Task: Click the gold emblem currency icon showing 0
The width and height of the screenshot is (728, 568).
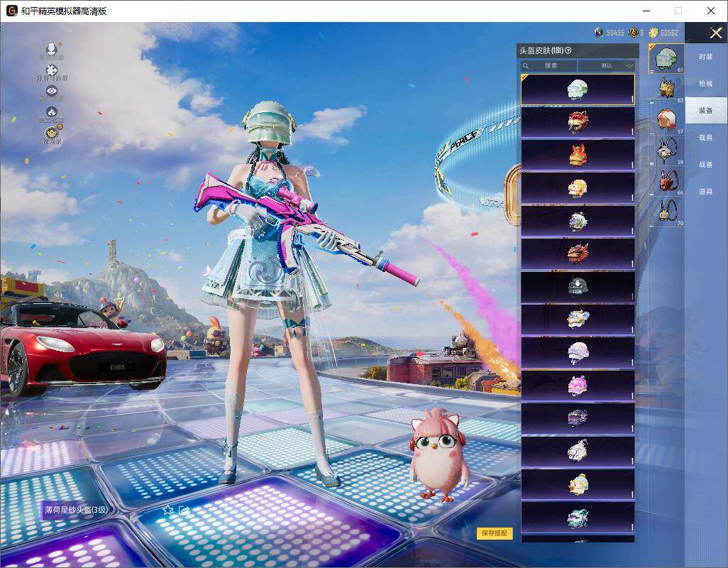Action: pyautogui.click(x=633, y=33)
